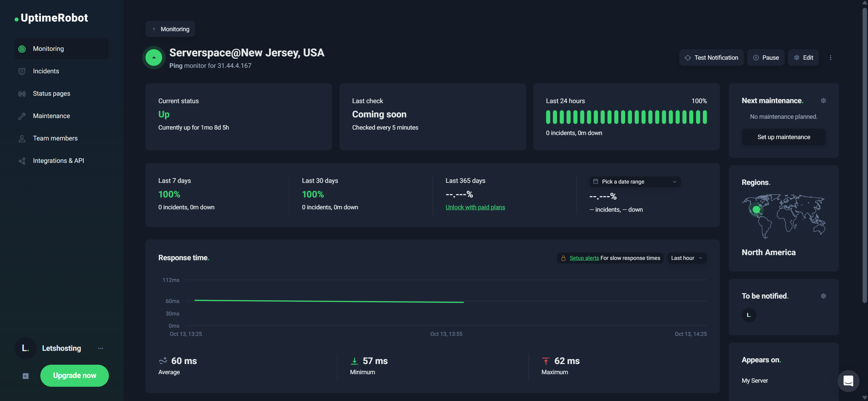Click the Upgrade now button
The image size is (868, 401).
pos(75,376)
